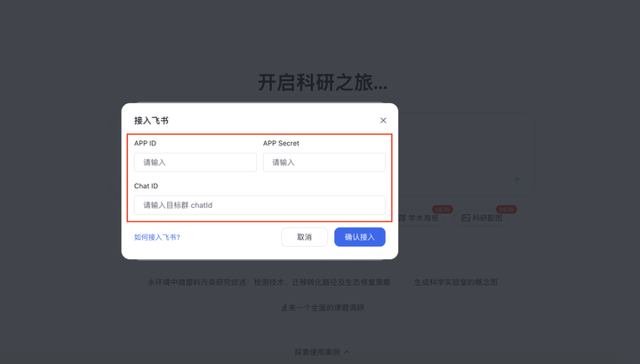The image size is (640, 364).
Task: Confirm with the 确认接入 button
Action: point(360,237)
